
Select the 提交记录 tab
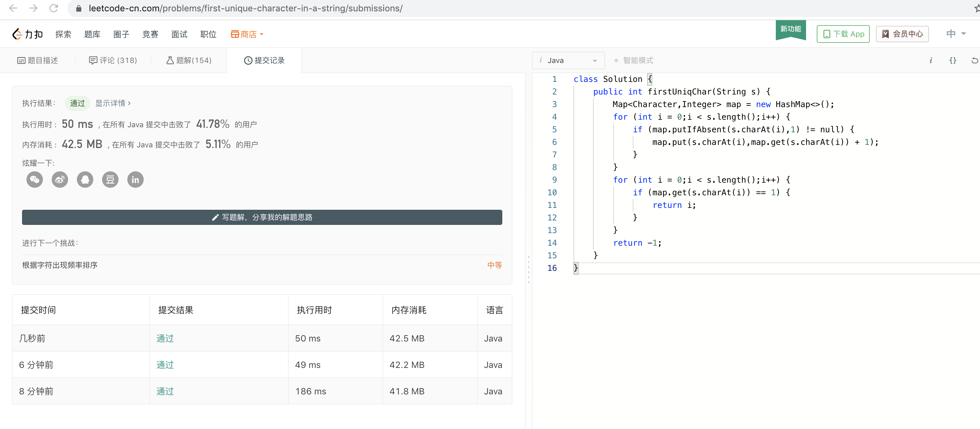(x=264, y=60)
